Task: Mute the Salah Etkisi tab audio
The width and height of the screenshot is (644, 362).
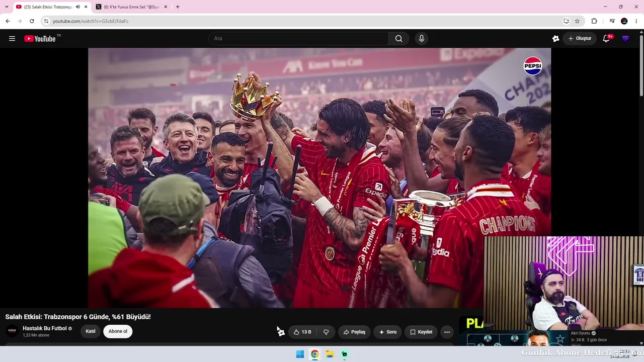Action: coord(77,7)
